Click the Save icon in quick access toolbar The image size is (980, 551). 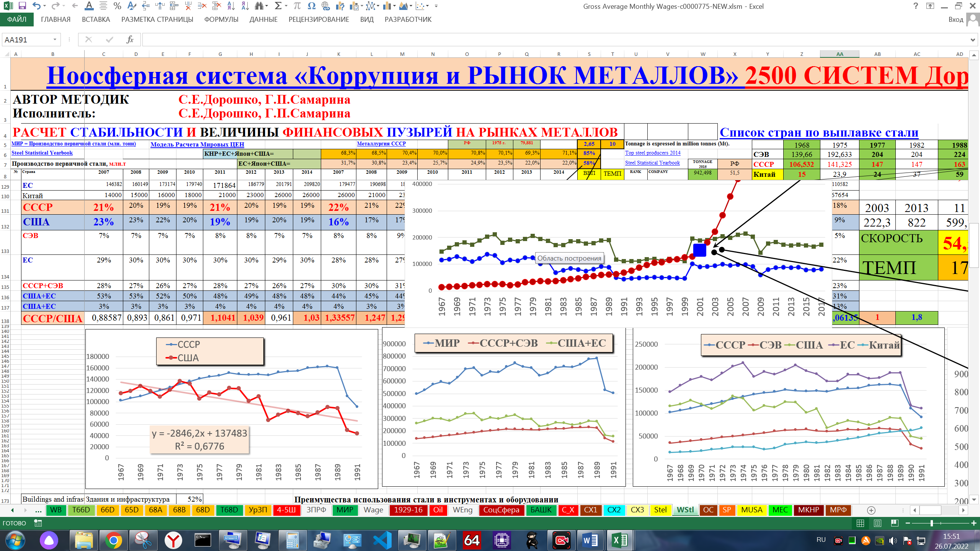click(22, 6)
